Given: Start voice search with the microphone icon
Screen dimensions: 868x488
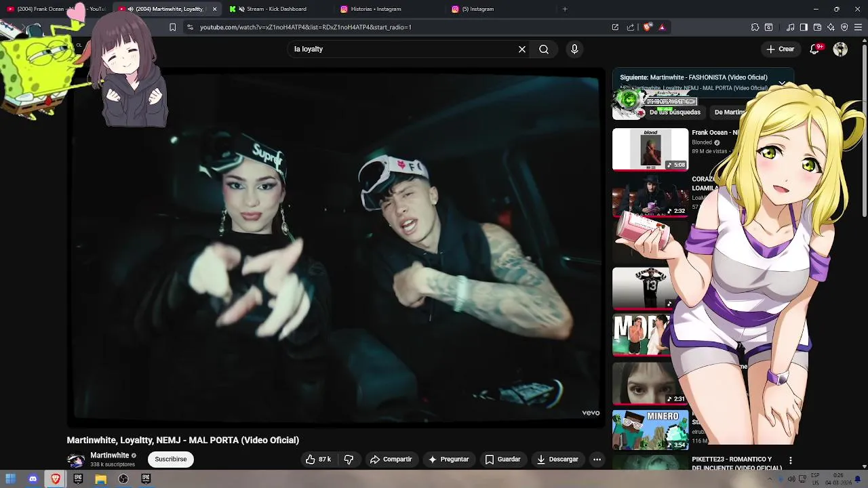Looking at the screenshot, I should 574,49.
